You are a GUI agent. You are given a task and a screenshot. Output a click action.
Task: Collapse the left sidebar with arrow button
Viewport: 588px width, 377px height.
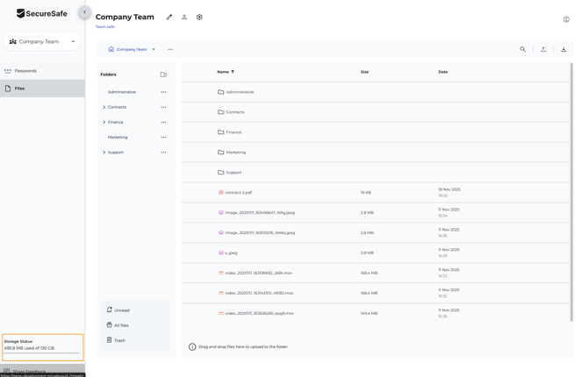[x=84, y=12]
